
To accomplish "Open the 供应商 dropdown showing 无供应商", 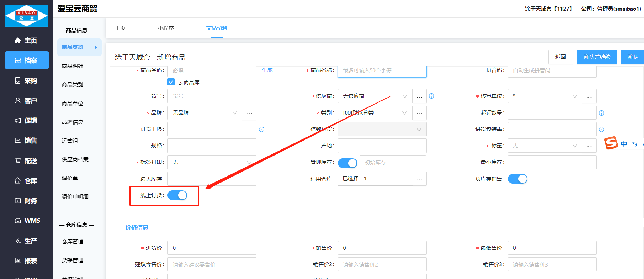I will click(x=375, y=96).
